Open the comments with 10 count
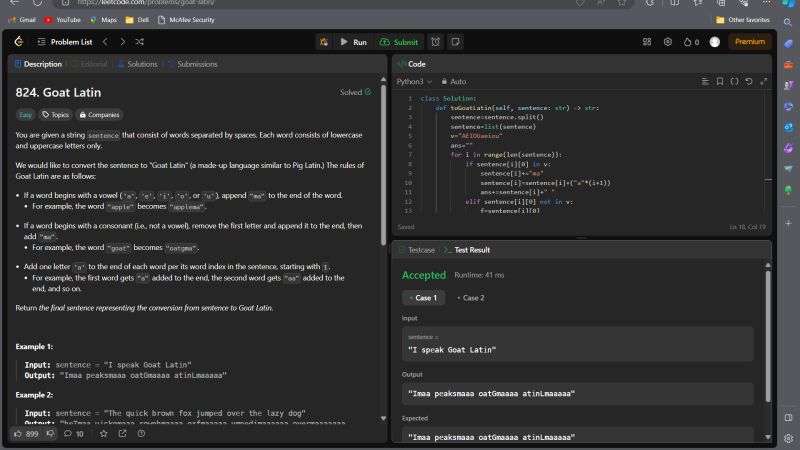The width and height of the screenshot is (800, 450). [x=73, y=434]
